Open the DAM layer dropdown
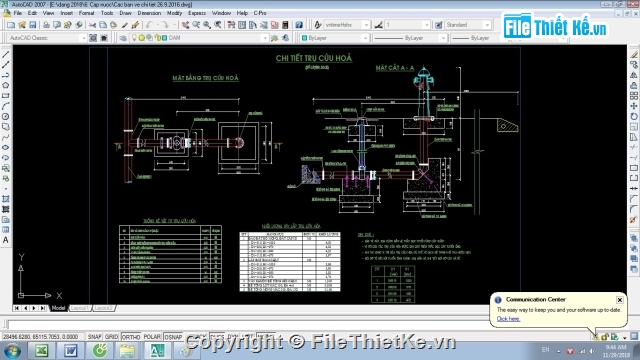The image size is (640, 360). click(264, 38)
